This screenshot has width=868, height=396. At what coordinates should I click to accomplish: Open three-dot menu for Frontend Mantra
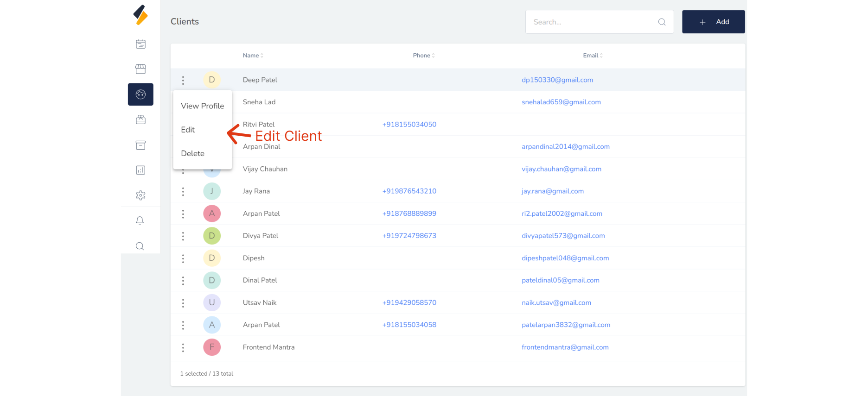tap(183, 347)
